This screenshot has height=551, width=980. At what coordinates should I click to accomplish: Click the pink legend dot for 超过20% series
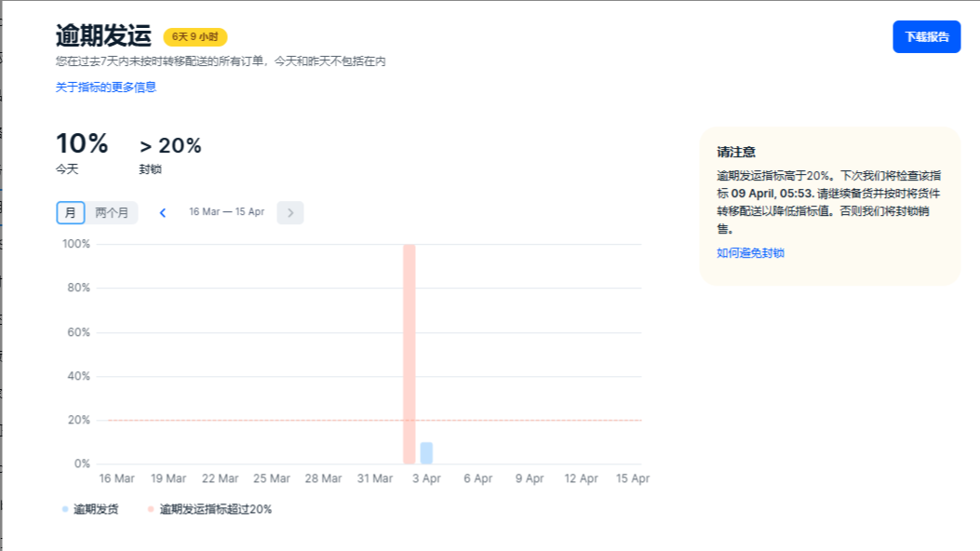coord(151,509)
